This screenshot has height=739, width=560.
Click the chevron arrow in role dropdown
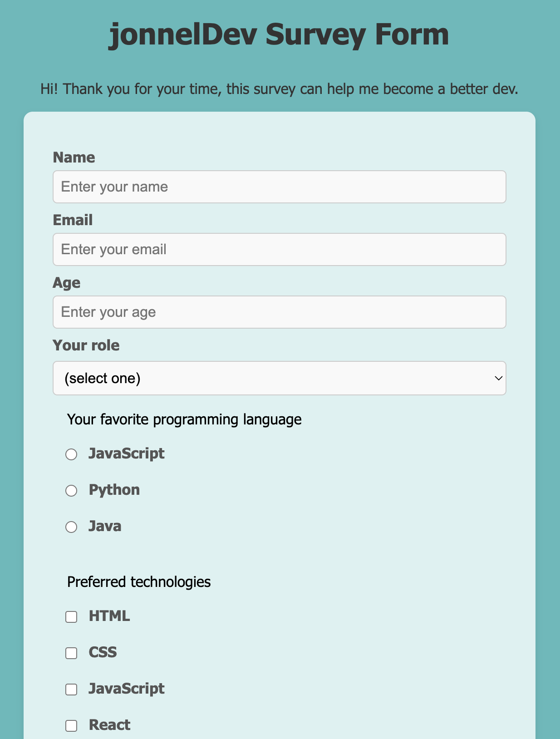[x=498, y=378]
